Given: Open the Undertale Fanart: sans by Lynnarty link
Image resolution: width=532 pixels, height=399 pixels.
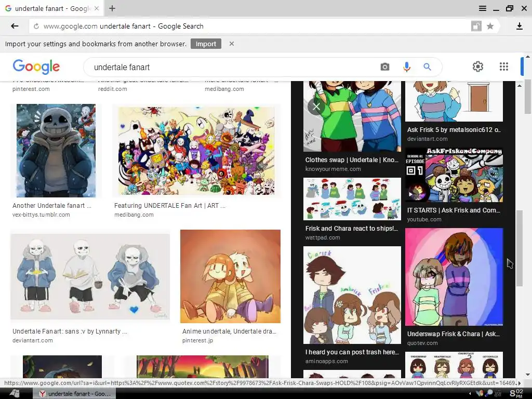Looking at the screenshot, I should click(70, 331).
